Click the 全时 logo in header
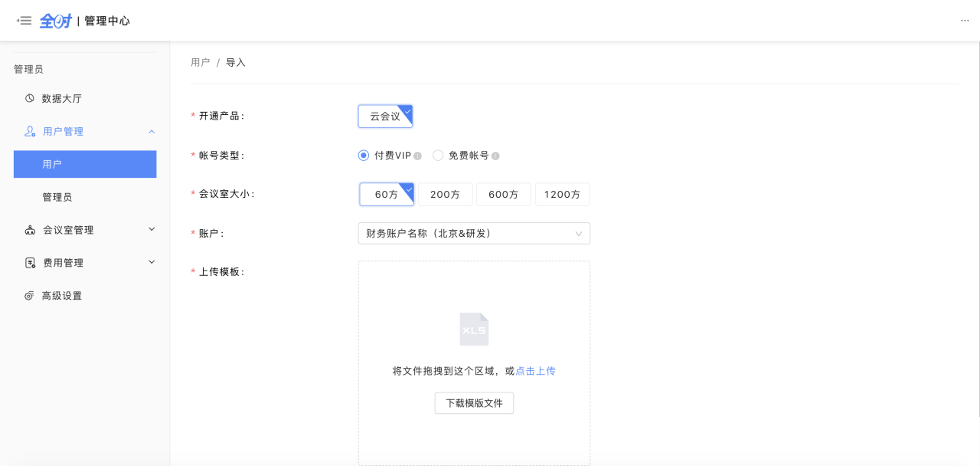 click(x=55, y=21)
